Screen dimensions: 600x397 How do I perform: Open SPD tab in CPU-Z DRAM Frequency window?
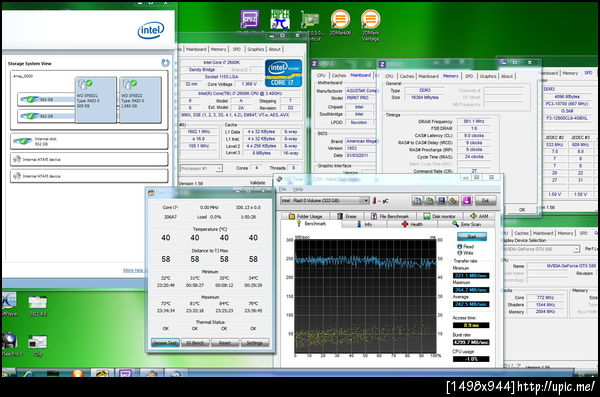coord(469,76)
